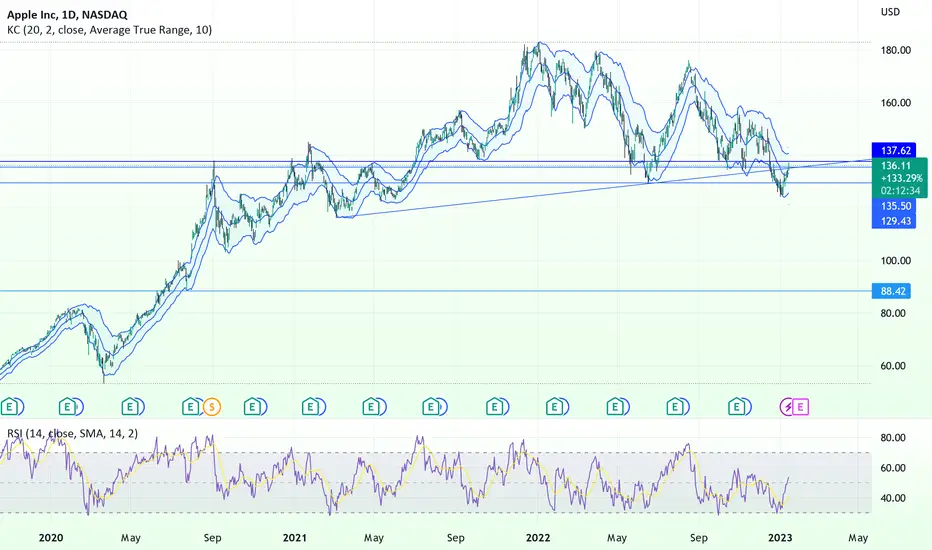Click the green 136.11 current price label
Screen dimensions: 932x550
click(x=896, y=166)
